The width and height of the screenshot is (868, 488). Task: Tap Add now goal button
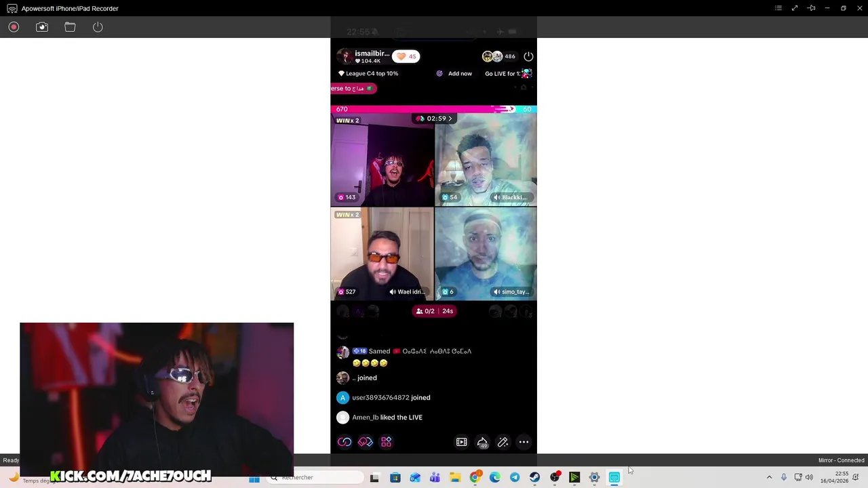pos(454,73)
